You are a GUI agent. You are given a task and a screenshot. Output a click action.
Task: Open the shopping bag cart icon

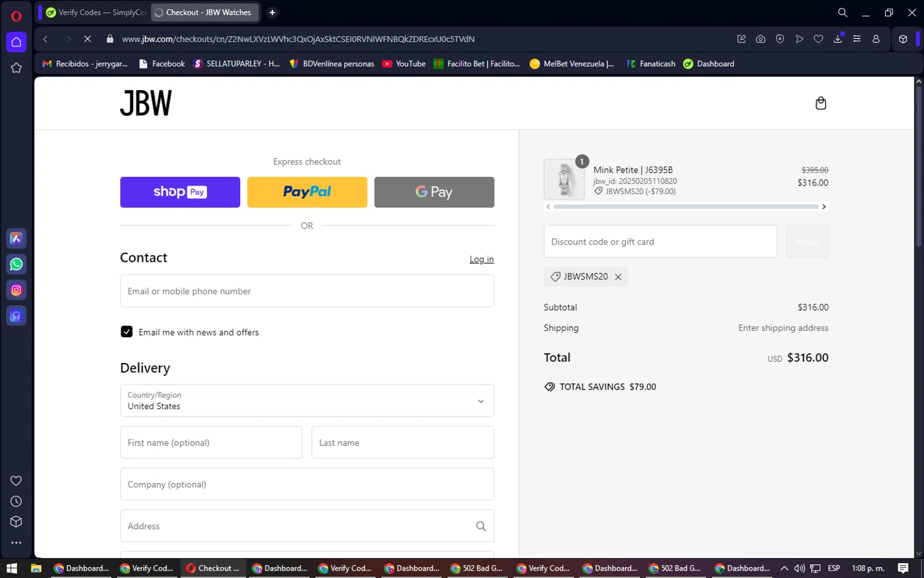(x=821, y=103)
